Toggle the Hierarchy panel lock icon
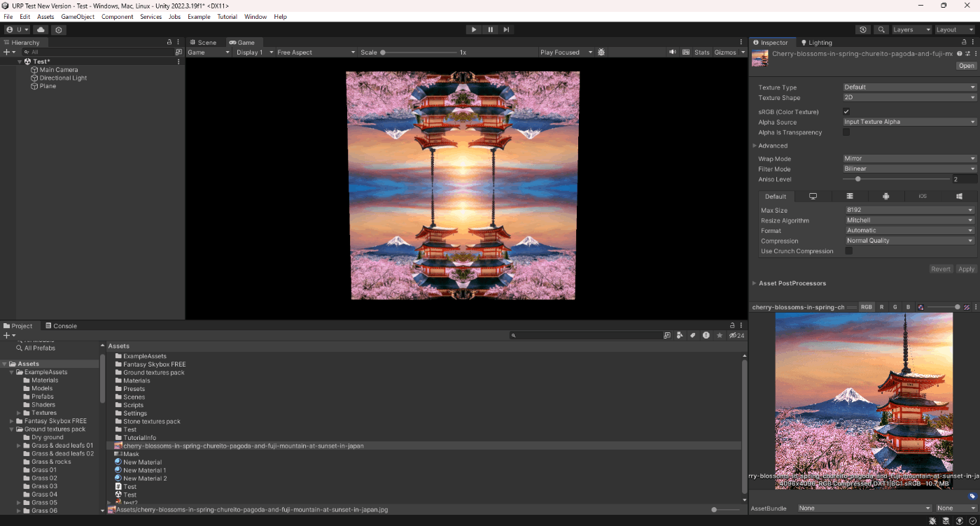The width and height of the screenshot is (980, 526). pyautogui.click(x=169, y=42)
